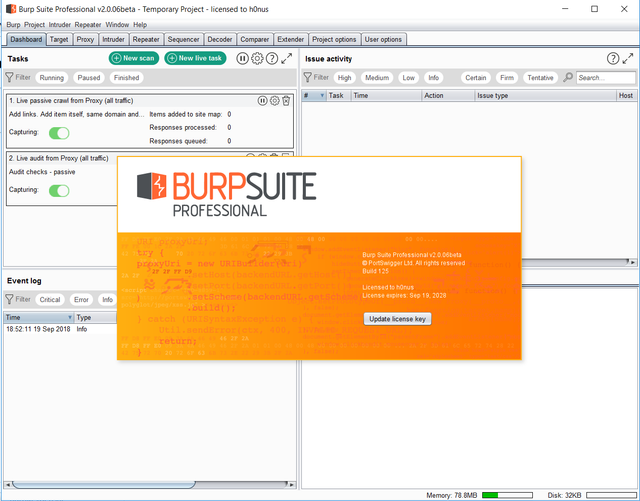
Task: Pause the Live passive crawl task
Action: [262, 100]
